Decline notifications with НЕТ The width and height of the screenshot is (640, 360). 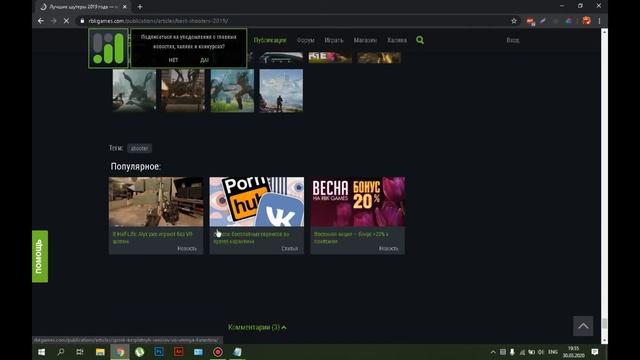(173, 60)
